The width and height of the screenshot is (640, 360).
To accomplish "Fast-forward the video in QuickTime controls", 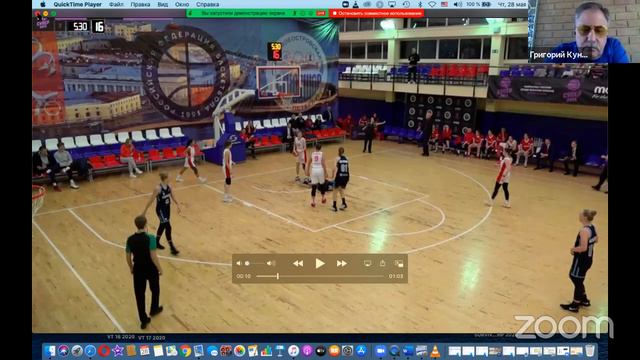I will (342, 264).
